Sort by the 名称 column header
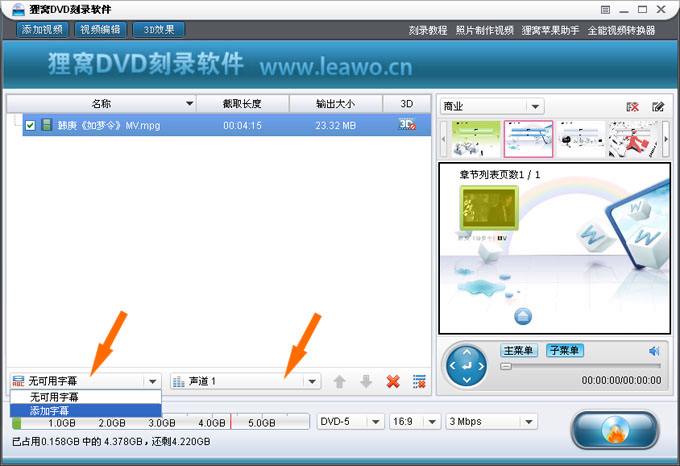The height and width of the screenshot is (466, 680). click(101, 104)
